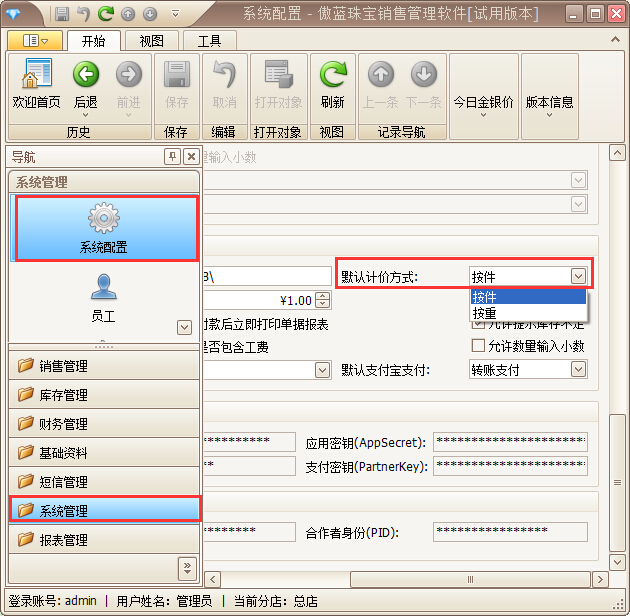Image resolution: width=630 pixels, height=616 pixels.
Task: Click the 应用密钥(AppSecret) input field
Action: click(x=510, y=442)
